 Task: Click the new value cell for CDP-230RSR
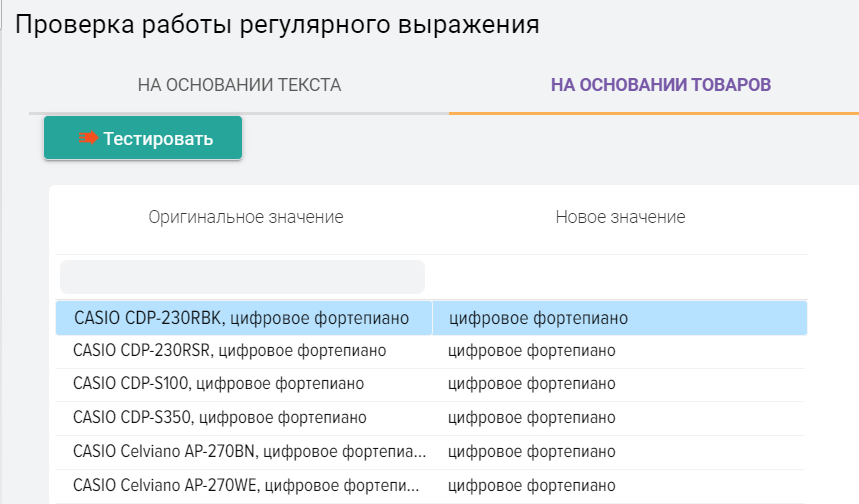(531, 351)
